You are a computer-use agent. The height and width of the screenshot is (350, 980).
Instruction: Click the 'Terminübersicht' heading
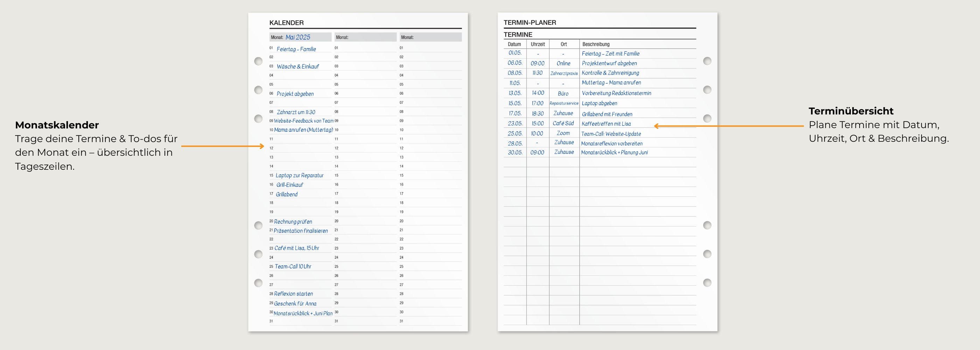click(x=850, y=111)
